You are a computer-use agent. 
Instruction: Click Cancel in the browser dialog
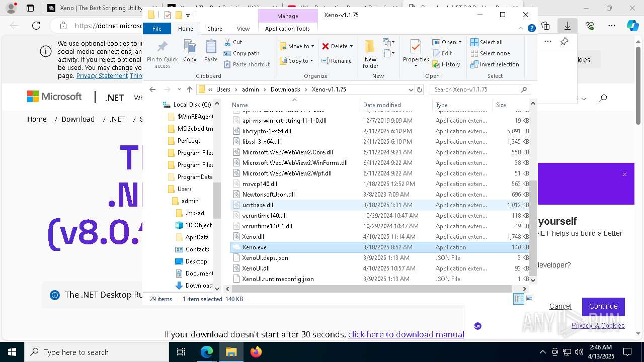coord(560,306)
